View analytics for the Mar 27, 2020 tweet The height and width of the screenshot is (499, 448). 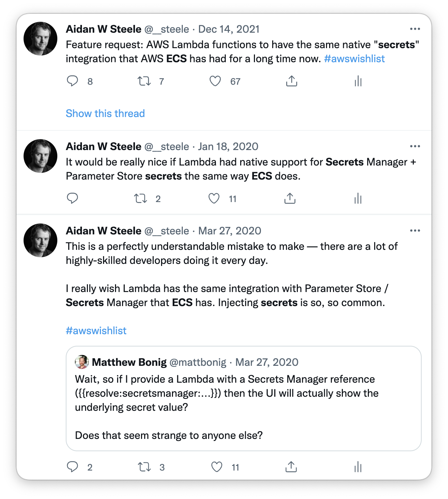point(358,467)
